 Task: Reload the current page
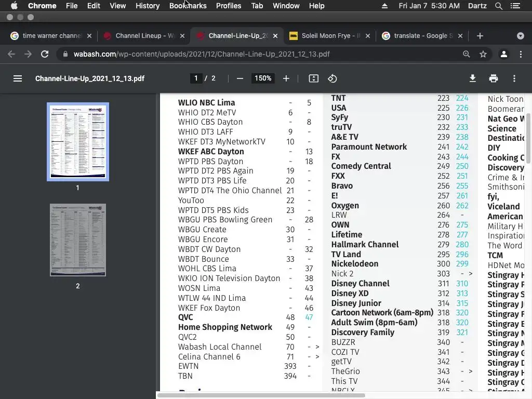[x=45, y=54]
